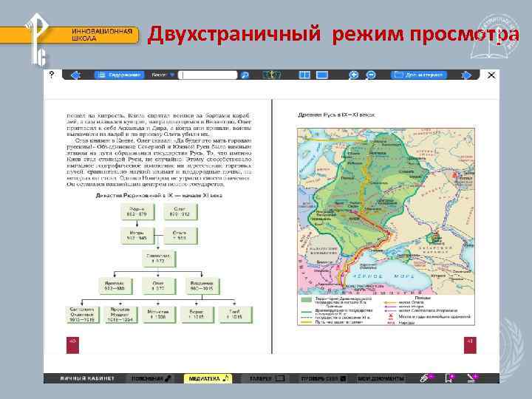
Task: Select the Медиатека tab
Action: click(208, 378)
